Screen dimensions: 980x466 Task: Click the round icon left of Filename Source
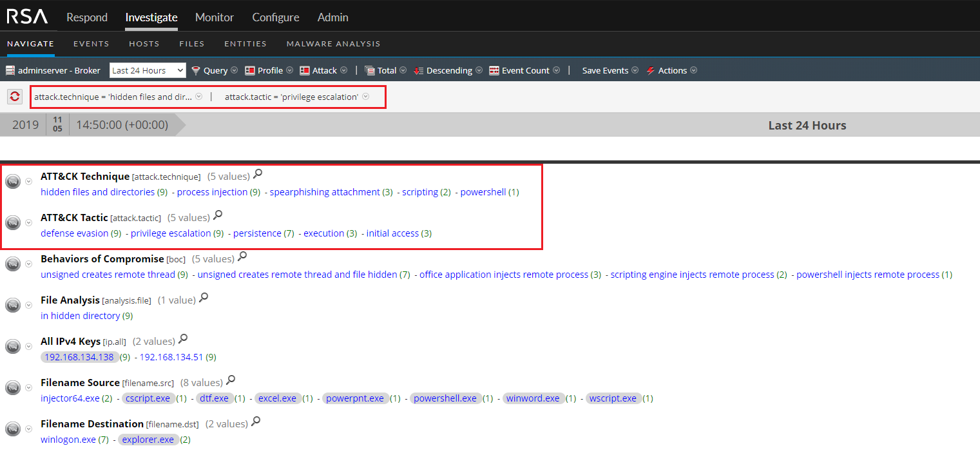click(13, 387)
